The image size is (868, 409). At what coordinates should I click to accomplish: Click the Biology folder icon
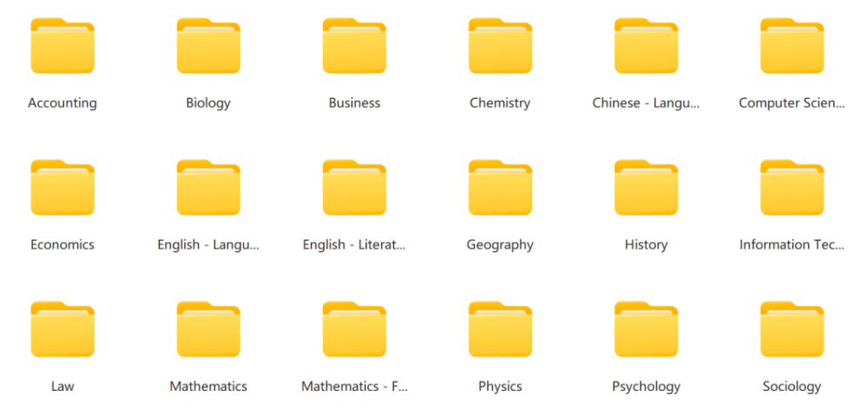208,47
